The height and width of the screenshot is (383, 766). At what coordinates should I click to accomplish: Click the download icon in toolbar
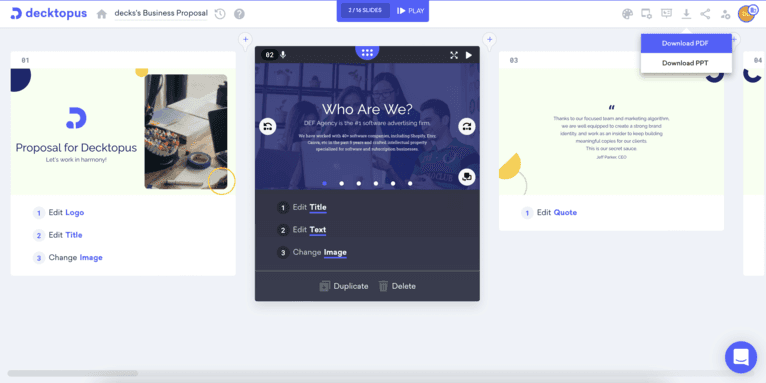click(686, 14)
